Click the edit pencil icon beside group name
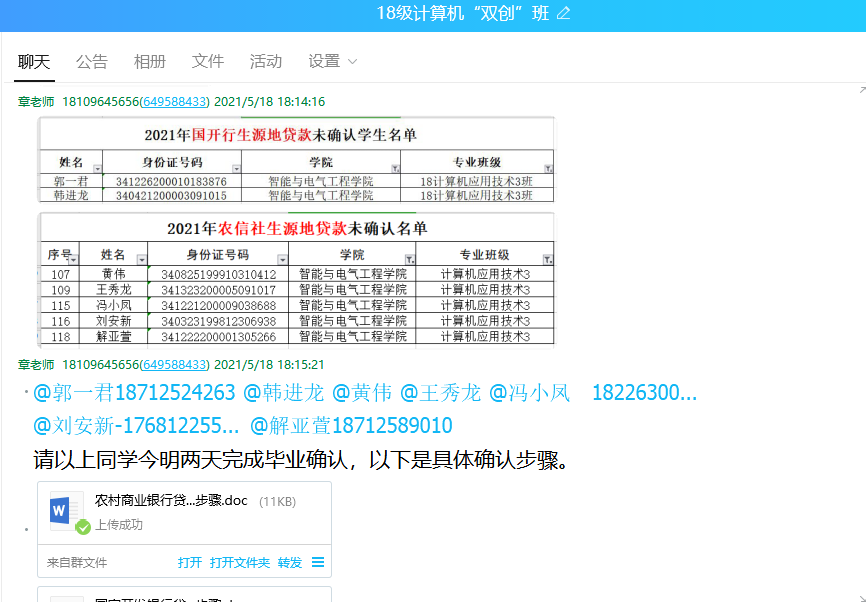 click(x=563, y=13)
